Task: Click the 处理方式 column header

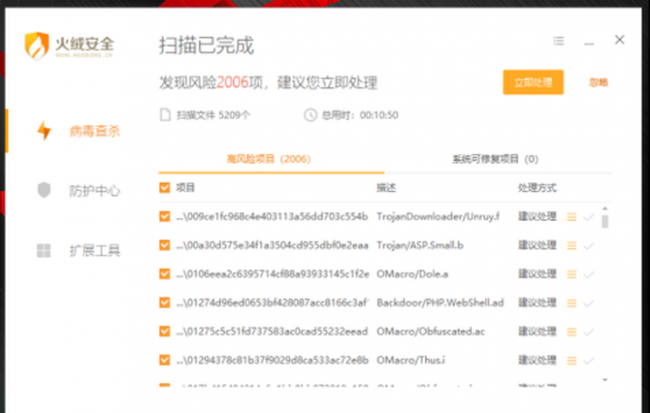Action: 537,188
